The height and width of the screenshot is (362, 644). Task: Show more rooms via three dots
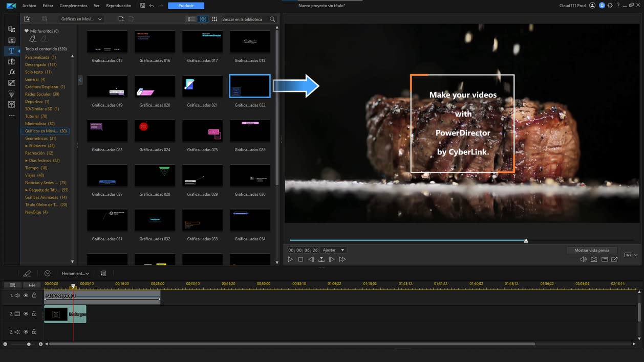(12, 116)
